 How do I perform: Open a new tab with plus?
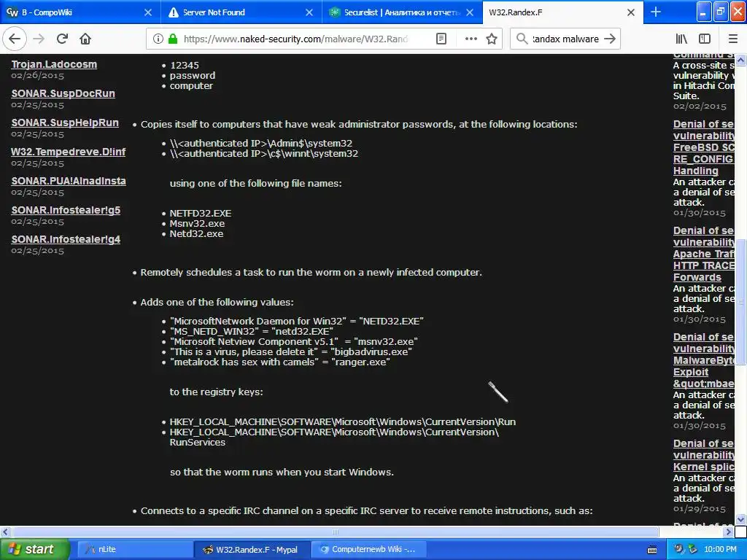click(656, 12)
